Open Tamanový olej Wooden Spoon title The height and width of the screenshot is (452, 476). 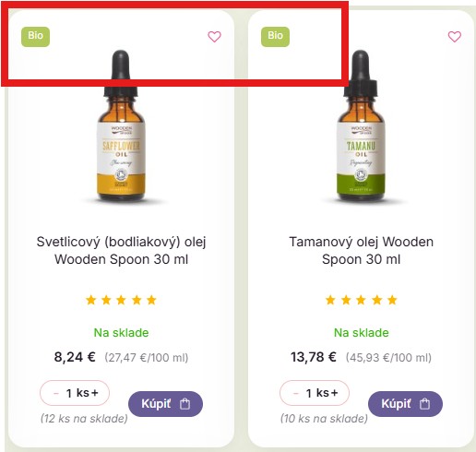(x=361, y=250)
